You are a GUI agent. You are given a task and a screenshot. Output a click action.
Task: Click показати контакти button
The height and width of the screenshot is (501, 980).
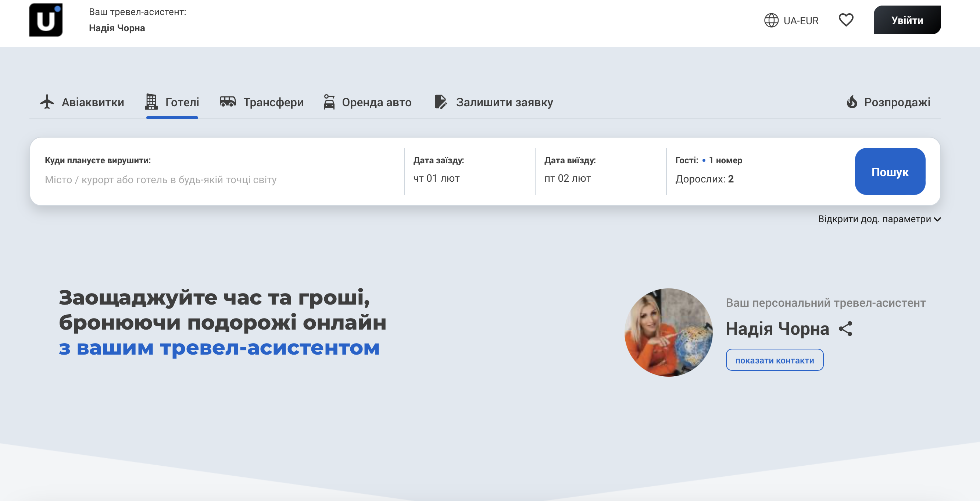775,360
